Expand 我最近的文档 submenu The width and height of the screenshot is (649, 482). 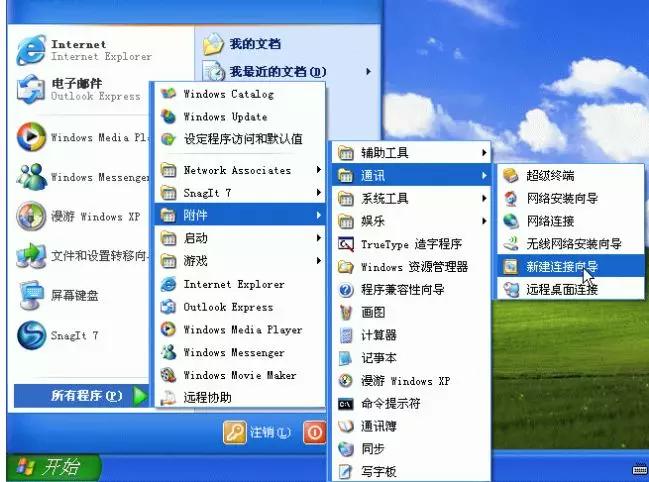tap(368, 72)
